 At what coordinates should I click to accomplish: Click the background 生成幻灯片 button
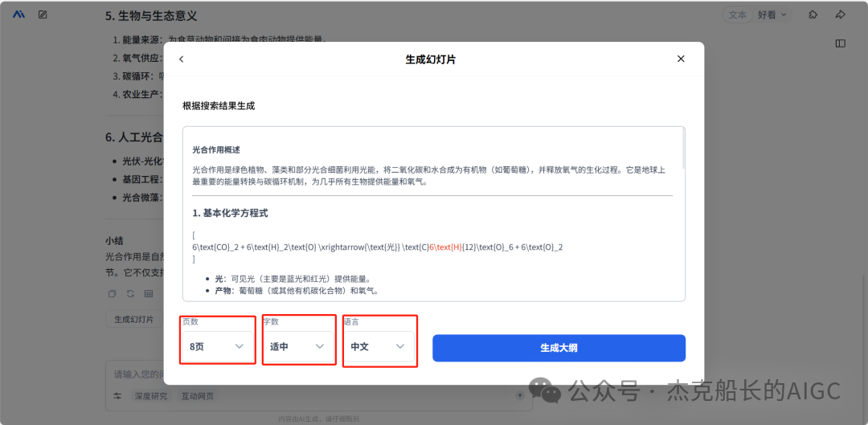(134, 319)
